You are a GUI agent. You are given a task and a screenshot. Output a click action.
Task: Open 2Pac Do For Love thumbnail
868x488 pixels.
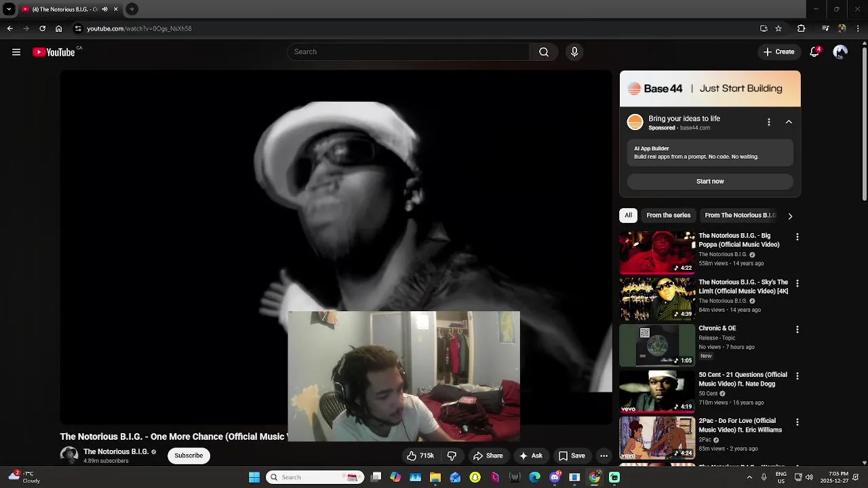coord(657,436)
